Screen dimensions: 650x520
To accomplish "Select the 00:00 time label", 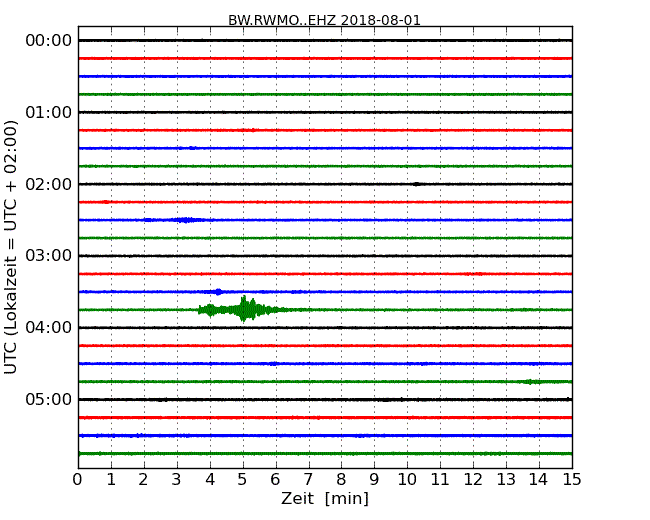I will click(x=49, y=41).
